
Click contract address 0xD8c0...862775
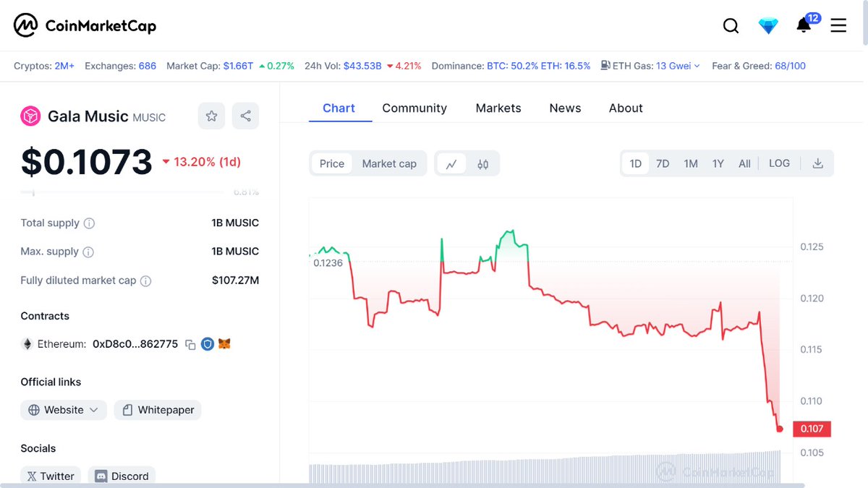(135, 344)
